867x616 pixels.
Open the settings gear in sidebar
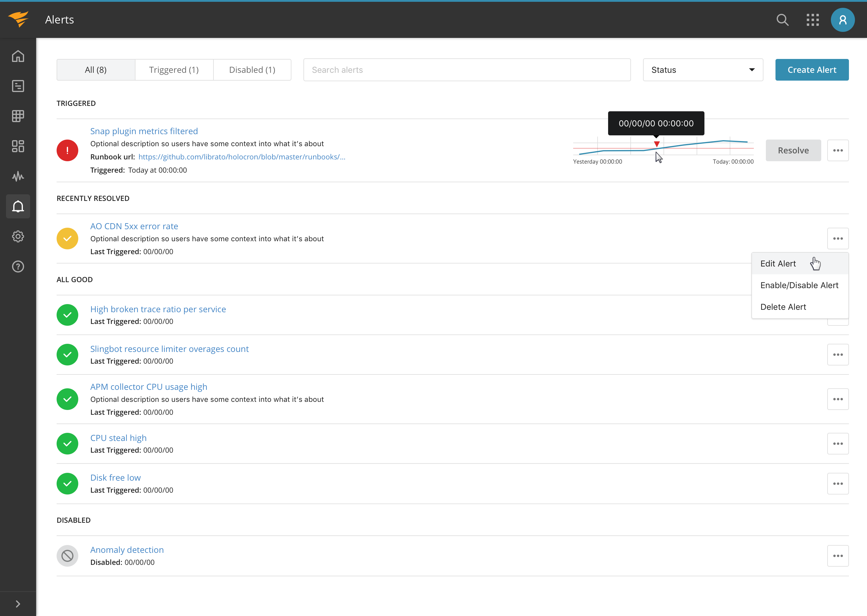[18, 236]
